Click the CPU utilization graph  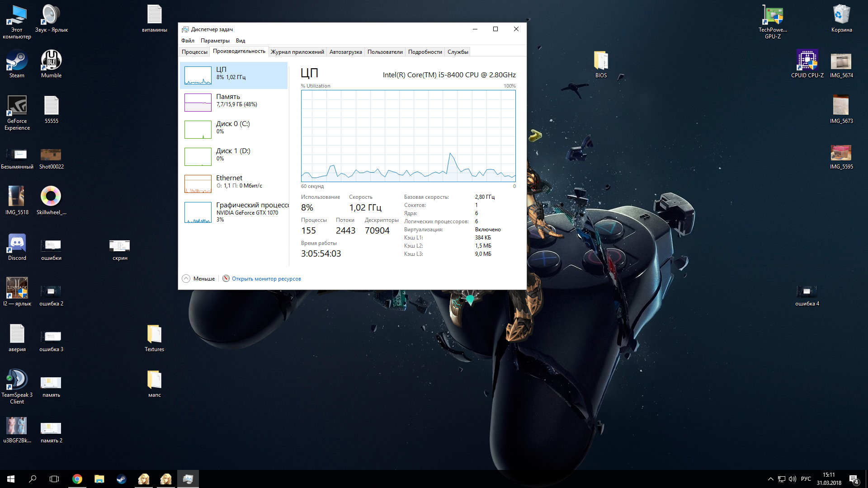pyautogui.click(x=408, y=136)
